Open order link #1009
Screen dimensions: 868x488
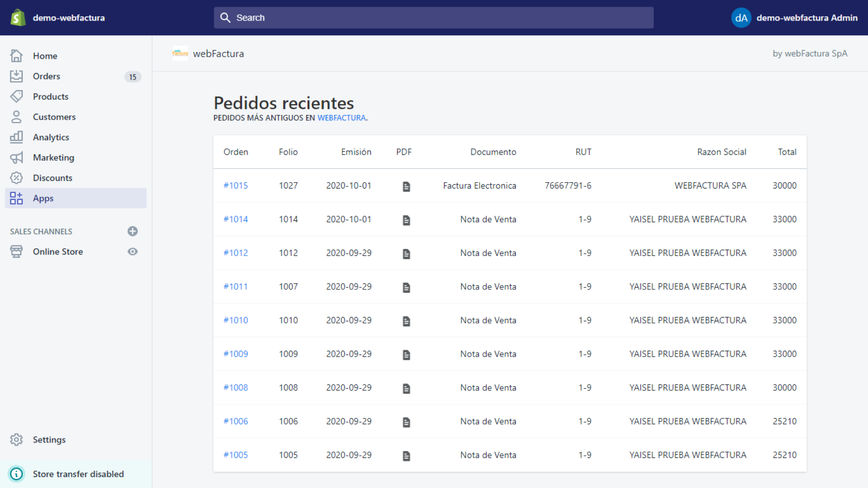(x=235, y=354)
